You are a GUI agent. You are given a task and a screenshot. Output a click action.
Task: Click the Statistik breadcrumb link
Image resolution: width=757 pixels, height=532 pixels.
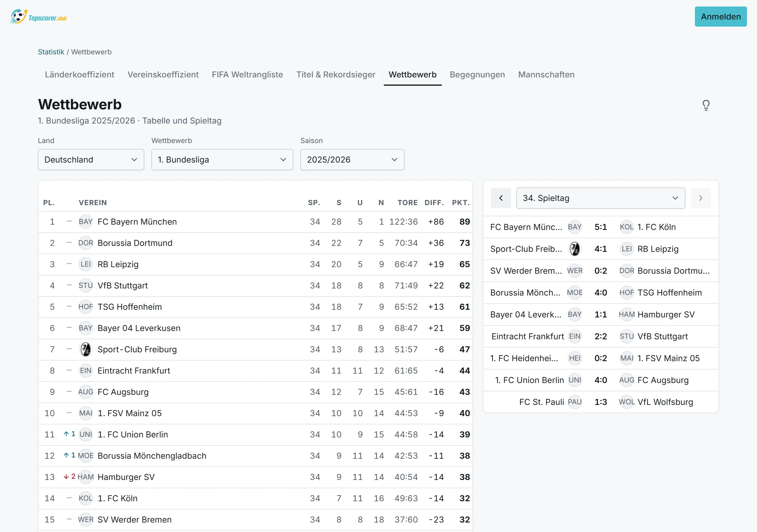click(51, 52)
